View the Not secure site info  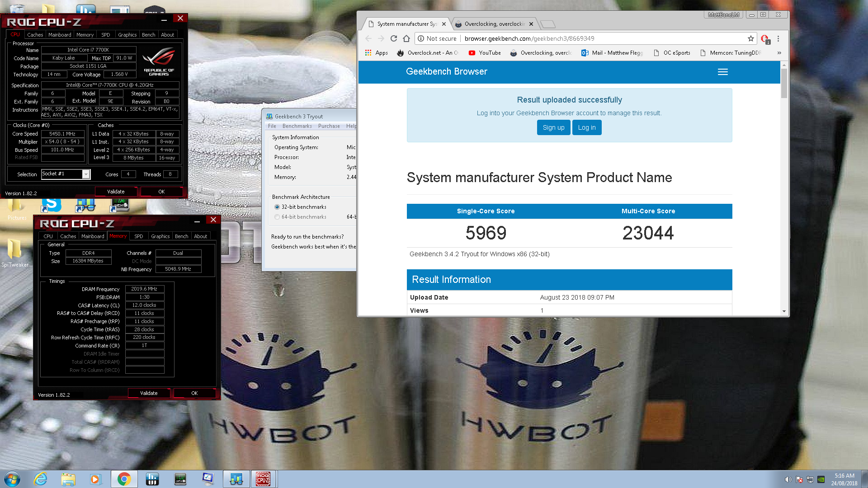click(437, 38)
